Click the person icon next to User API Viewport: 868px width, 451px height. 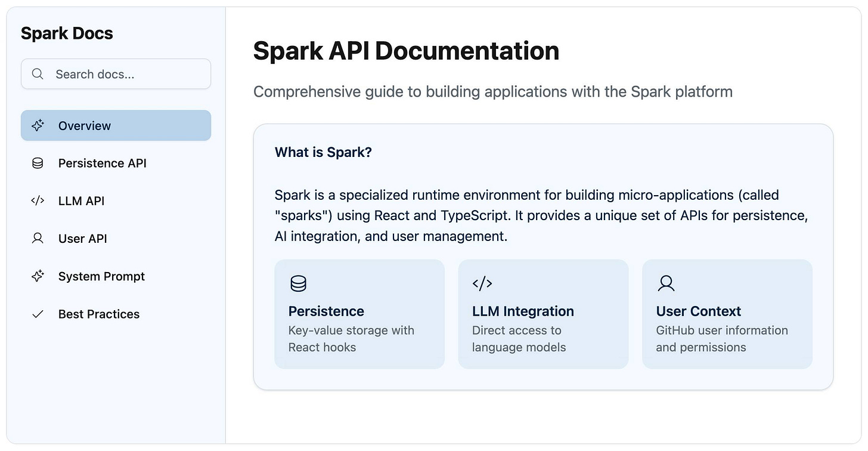coord(38,238)
